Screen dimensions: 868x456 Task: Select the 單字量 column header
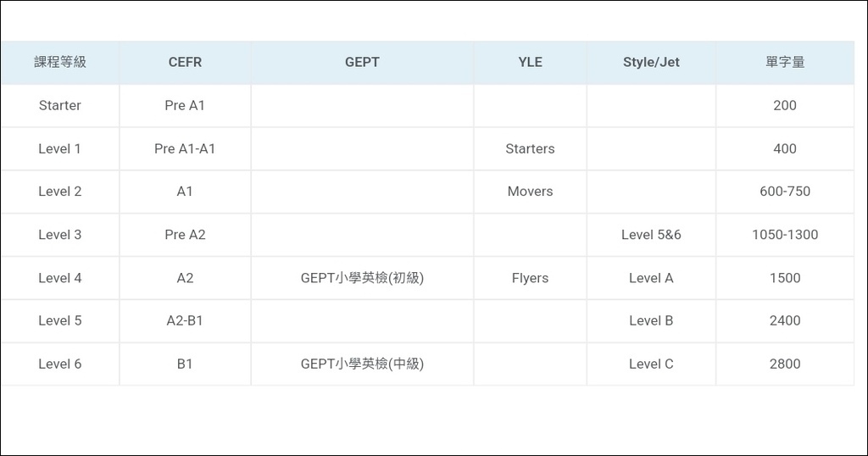[x=785, y=62]
